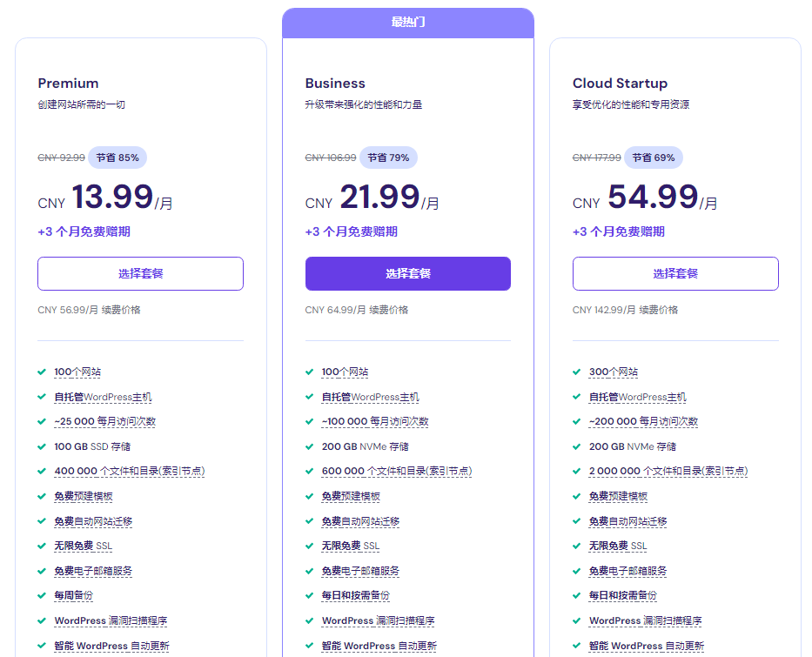Screen dimensions: 812x657
Task: Click Cloud Startup's 每日和按需备份 link
Action: tap(622, 596)
